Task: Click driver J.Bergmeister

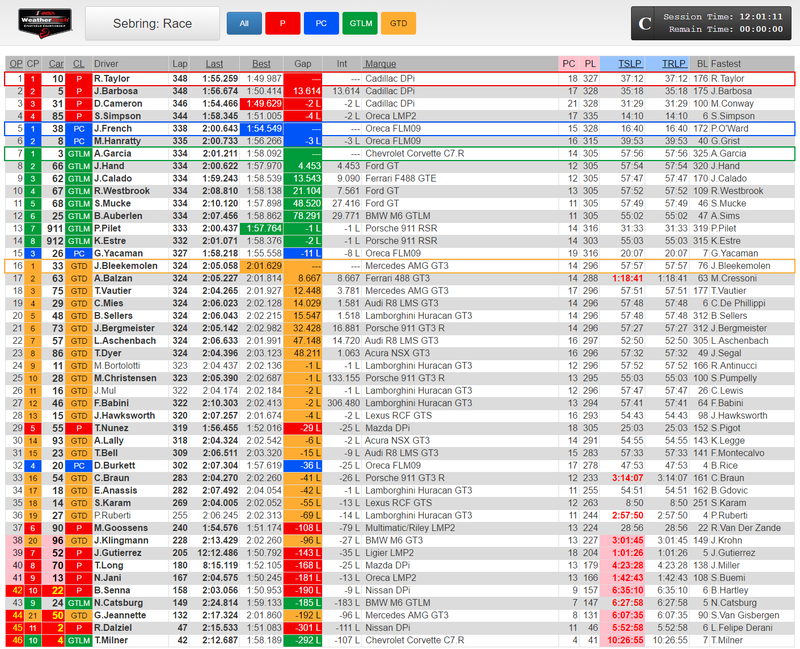Action: pyautogui.click(x=124, y=329)
